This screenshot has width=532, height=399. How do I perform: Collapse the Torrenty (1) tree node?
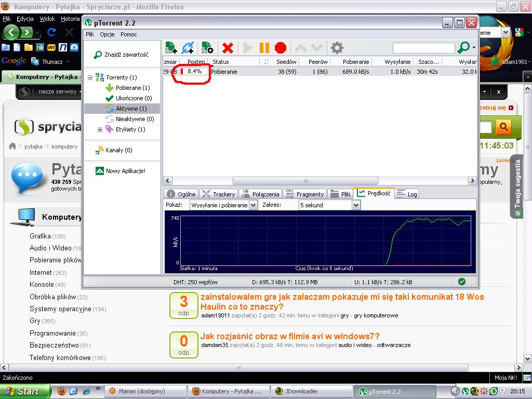point(90,77)
